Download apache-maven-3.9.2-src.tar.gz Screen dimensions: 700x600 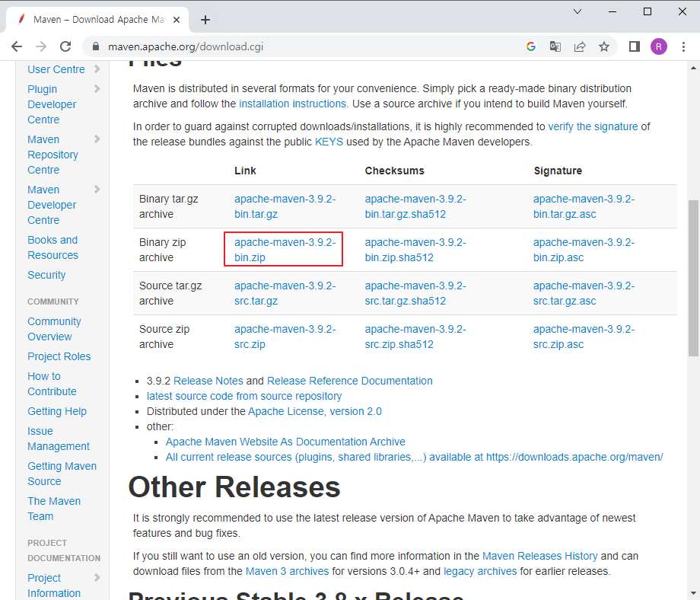point(285,293)
